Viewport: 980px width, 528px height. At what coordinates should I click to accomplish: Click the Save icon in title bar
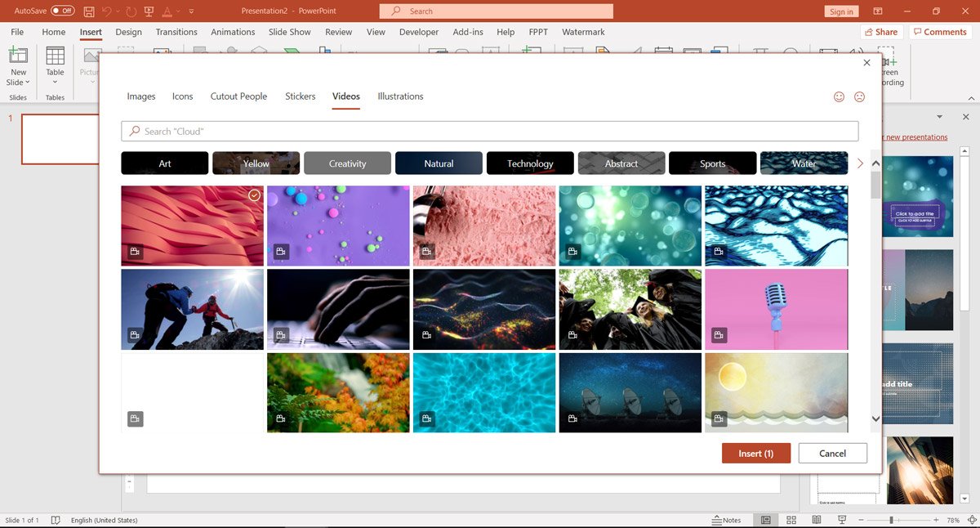pos(89,11)
